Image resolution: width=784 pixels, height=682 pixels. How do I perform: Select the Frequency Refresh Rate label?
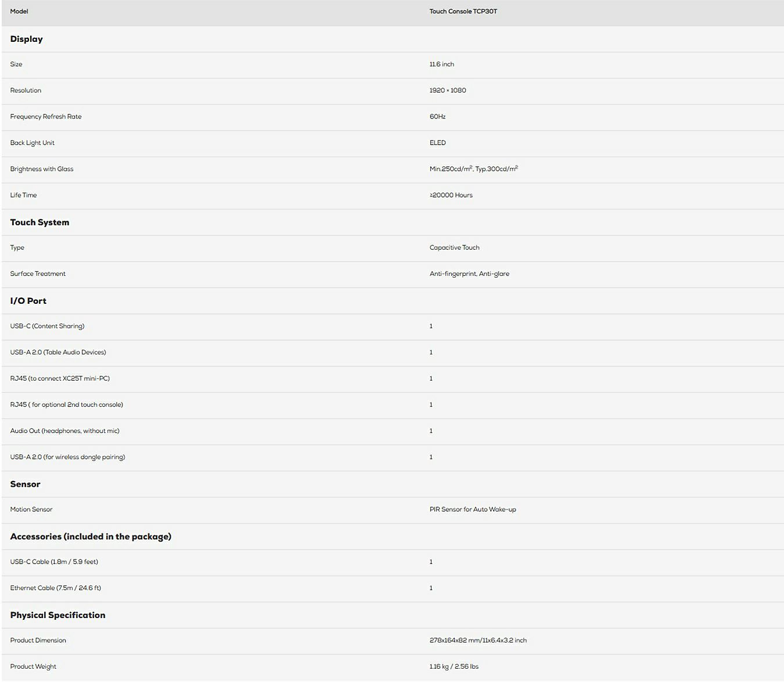46,117
